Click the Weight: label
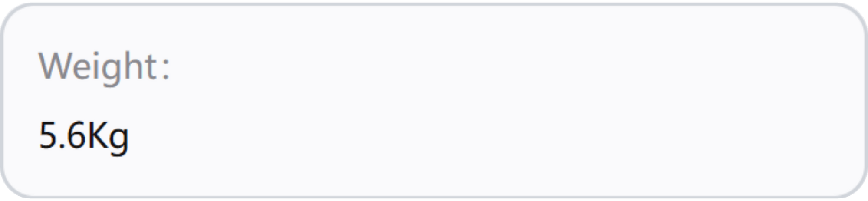Image resolution: width=868 pixels, height=201 pixels. point(105,68)
